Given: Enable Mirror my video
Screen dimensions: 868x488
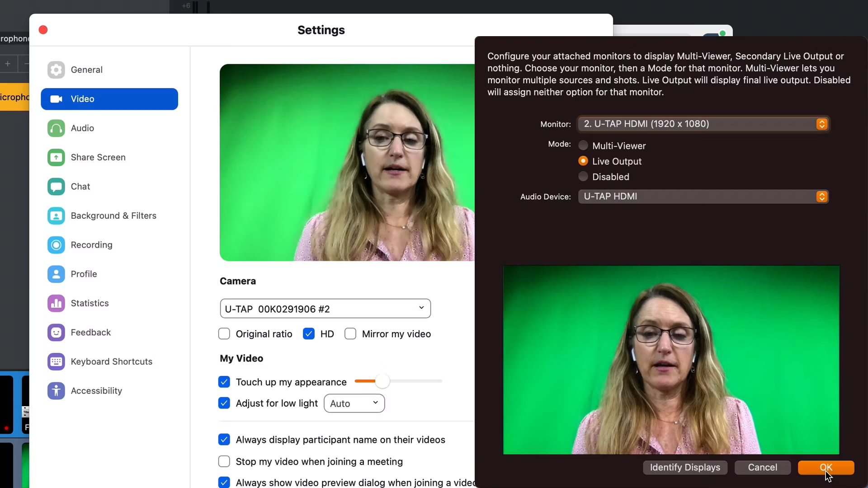Looking at the screenshot, I should point(350,334).
